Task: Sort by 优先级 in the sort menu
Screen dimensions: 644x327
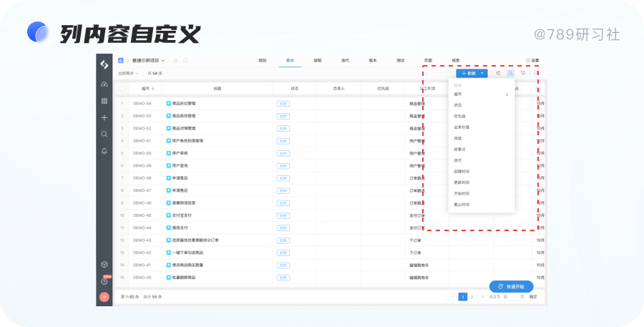Action: (x=482, y=116)
